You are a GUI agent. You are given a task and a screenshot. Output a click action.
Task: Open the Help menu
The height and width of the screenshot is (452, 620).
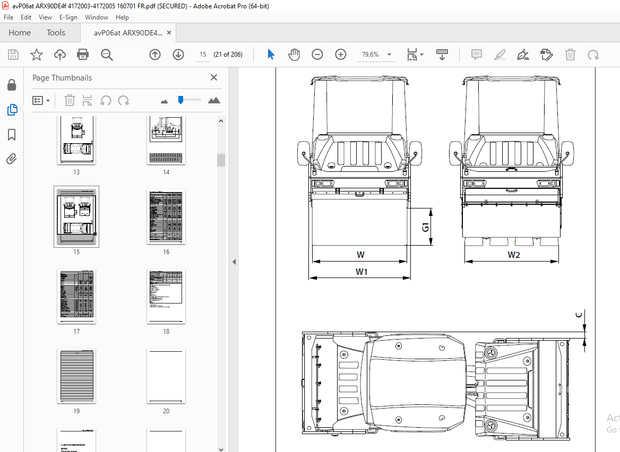coord(122,17)
